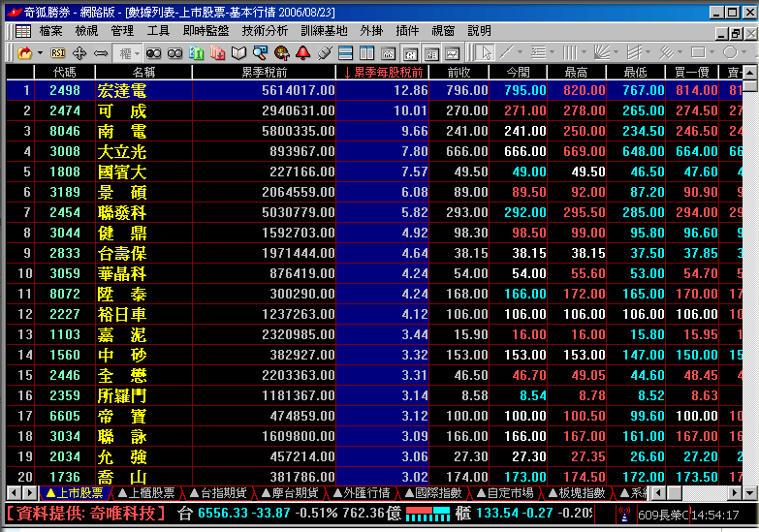This screenshot has width=759, height=532.
Task: Select the horizontal lines drawing tool
Action: (x=538, y=52)
